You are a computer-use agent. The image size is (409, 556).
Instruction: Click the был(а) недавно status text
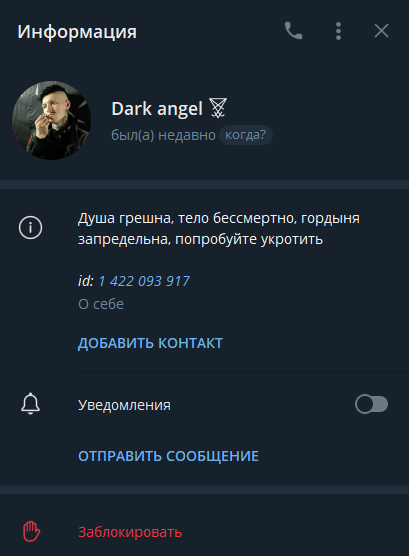(x=164, y=135)
